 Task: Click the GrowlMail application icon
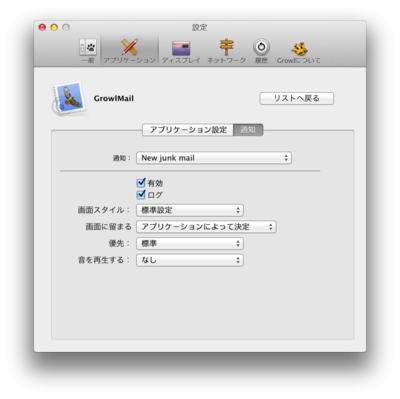point(69,99)
